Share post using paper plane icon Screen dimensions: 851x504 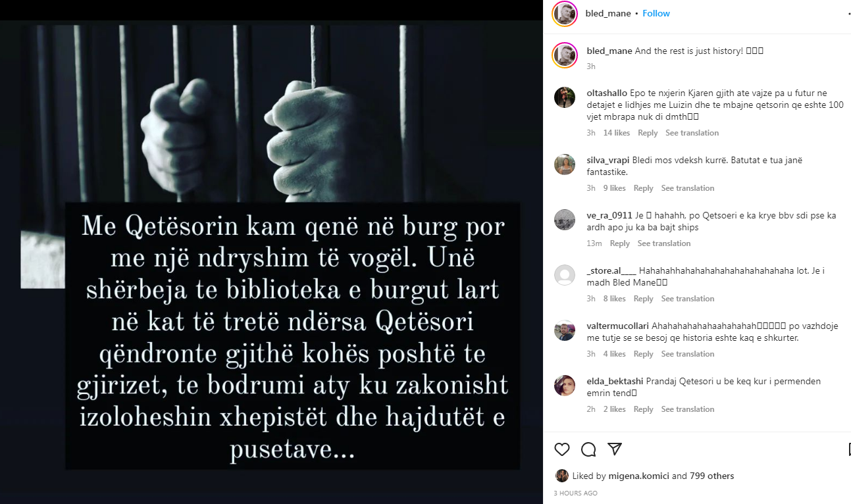click(x=615, y=449)
